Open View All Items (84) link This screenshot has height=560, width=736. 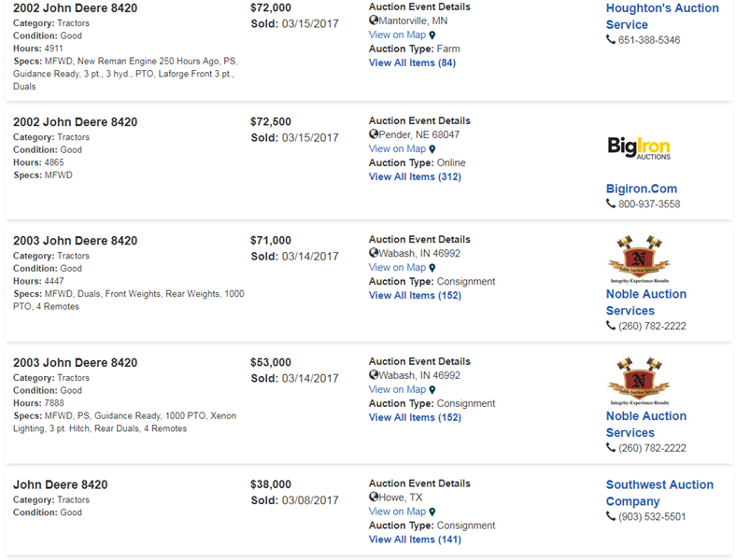pyautogui.click(x=412, y=63)
